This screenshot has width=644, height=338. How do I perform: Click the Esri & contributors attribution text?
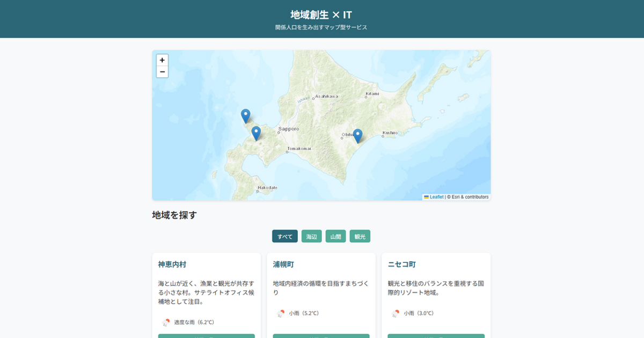pyautogui.click(x=468, y=197)
